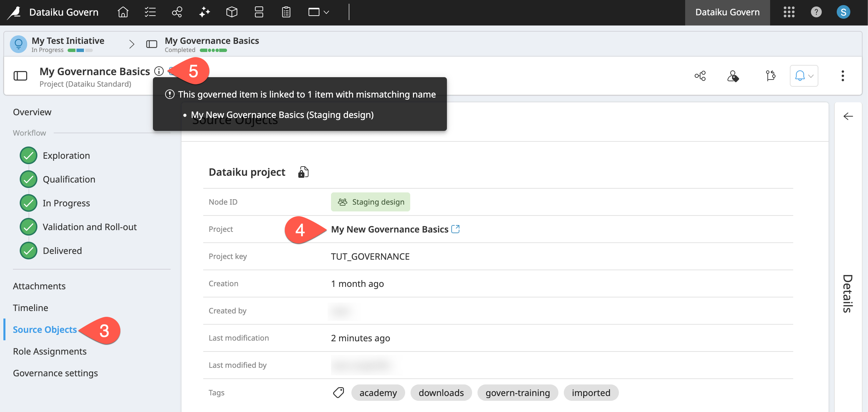Open the help question-mark icon
The width and height of the screenshot is (868, 412).
[816, 12]
